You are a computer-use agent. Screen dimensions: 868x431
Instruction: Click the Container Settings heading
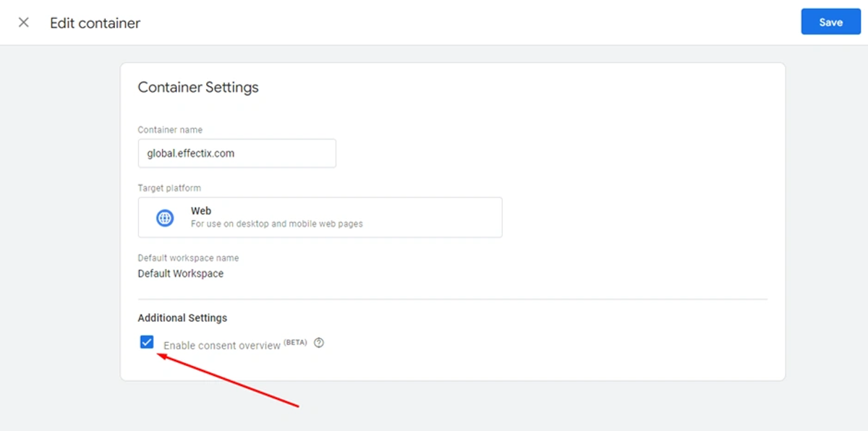pos(198,88)
